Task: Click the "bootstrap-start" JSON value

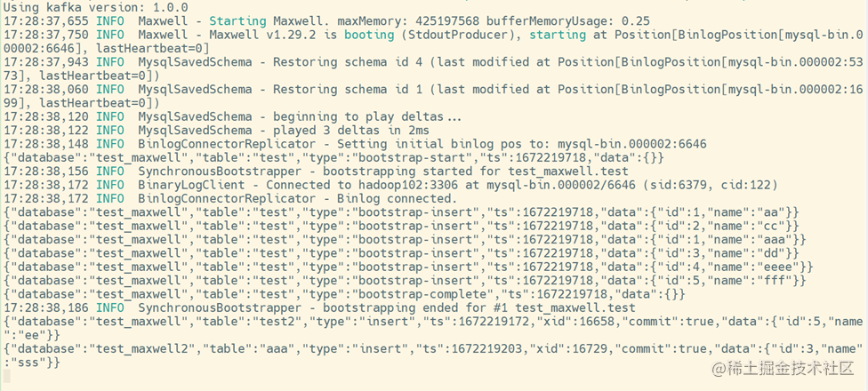Action: [414, 157]
